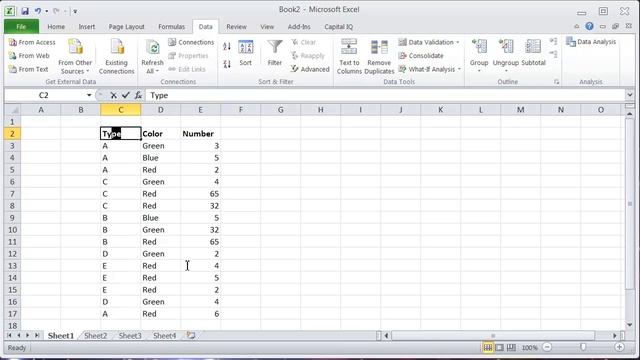Switch to the Review tab
Viewport: 640px width, 360px height.
coord(236,27)
